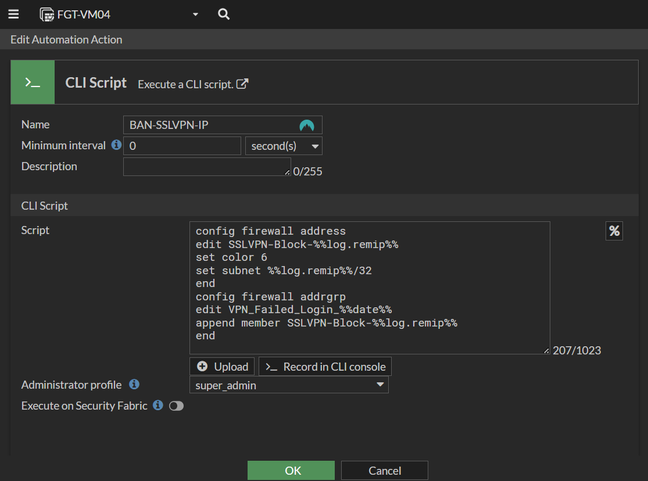Toggle Execute on Security Fabric switch
The image size is (648, 481).
(x=177, y=406)
